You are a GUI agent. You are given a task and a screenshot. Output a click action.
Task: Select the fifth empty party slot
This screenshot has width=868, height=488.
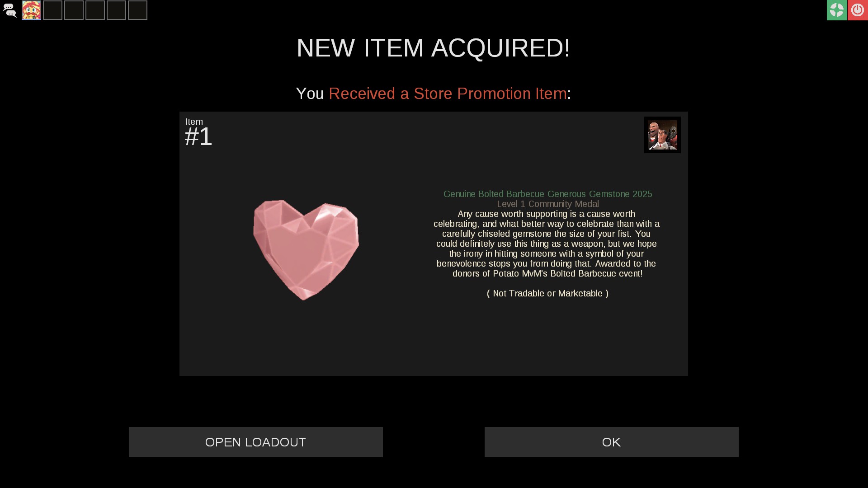(x=137, y=10)
